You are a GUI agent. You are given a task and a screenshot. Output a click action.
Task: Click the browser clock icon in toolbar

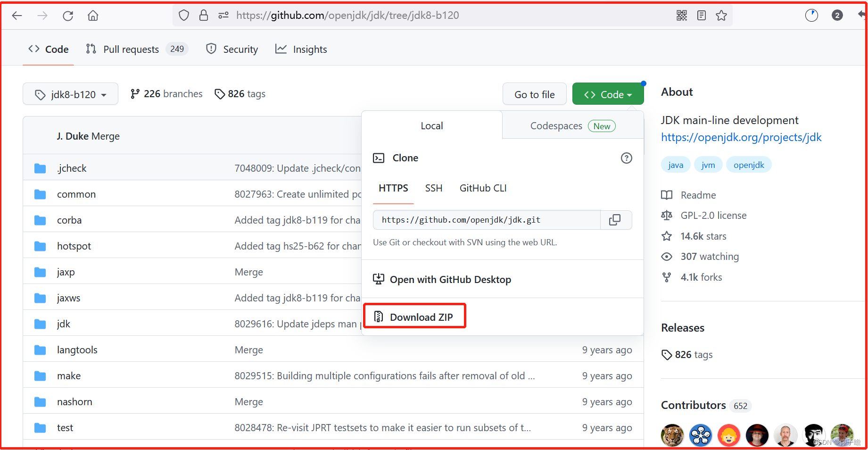[811, 16]
